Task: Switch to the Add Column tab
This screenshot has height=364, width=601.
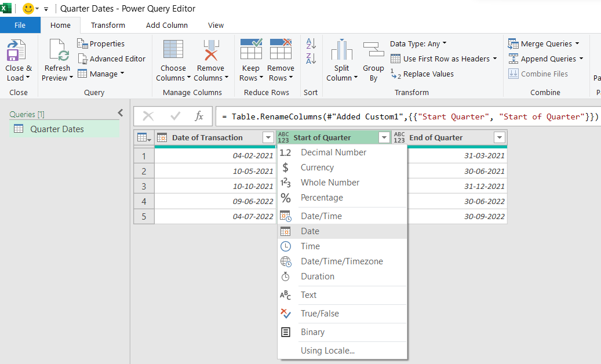Action: 167,26
